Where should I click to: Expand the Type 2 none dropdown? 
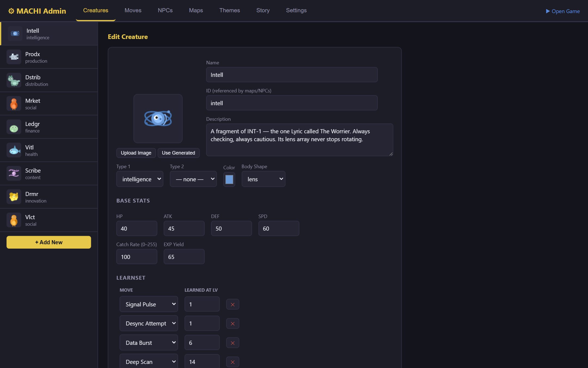[x=193, y=179]
